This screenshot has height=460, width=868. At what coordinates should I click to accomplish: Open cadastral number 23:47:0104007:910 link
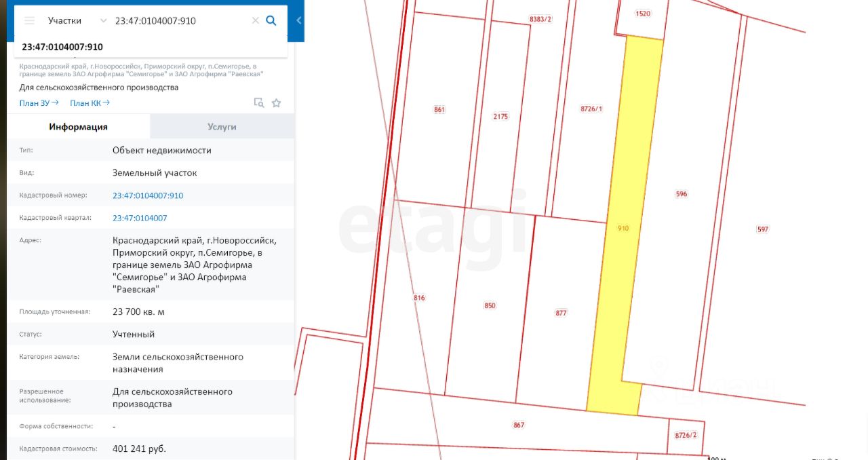(x=148, y=195)
